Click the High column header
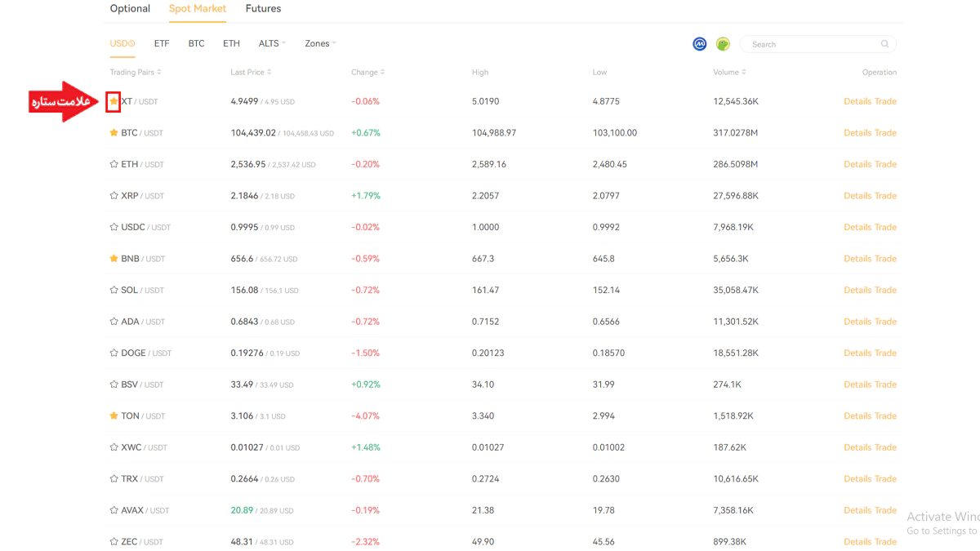This screenshot has width=980, height=551. pos(480,72)
